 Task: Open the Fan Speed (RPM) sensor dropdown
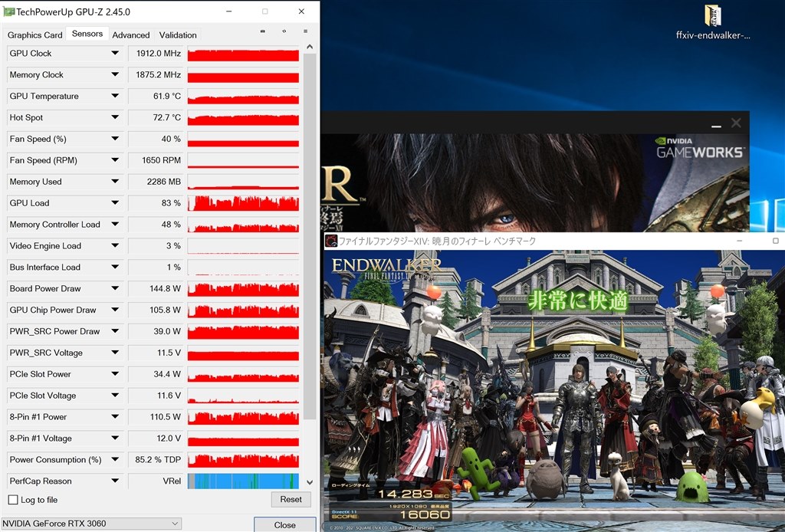(115, 160)
